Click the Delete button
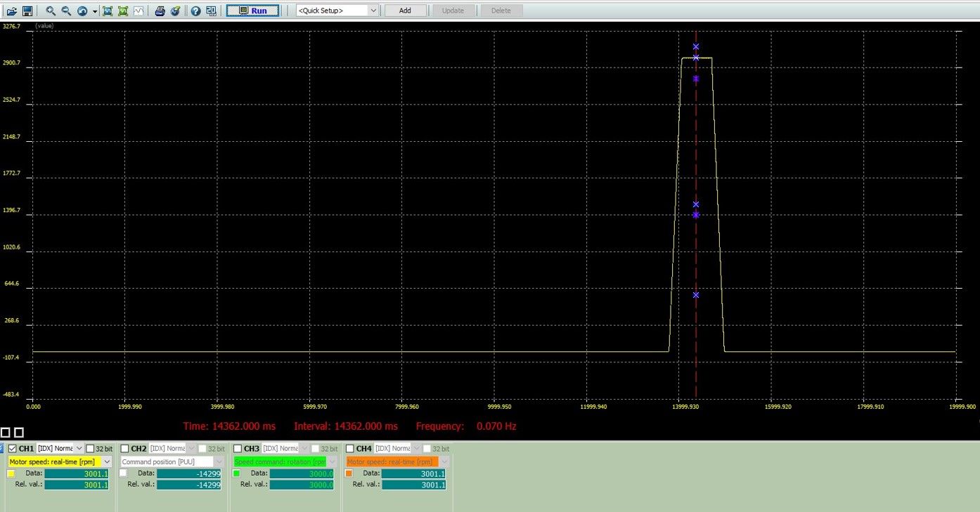980x512 pixels. pos(501,11)
